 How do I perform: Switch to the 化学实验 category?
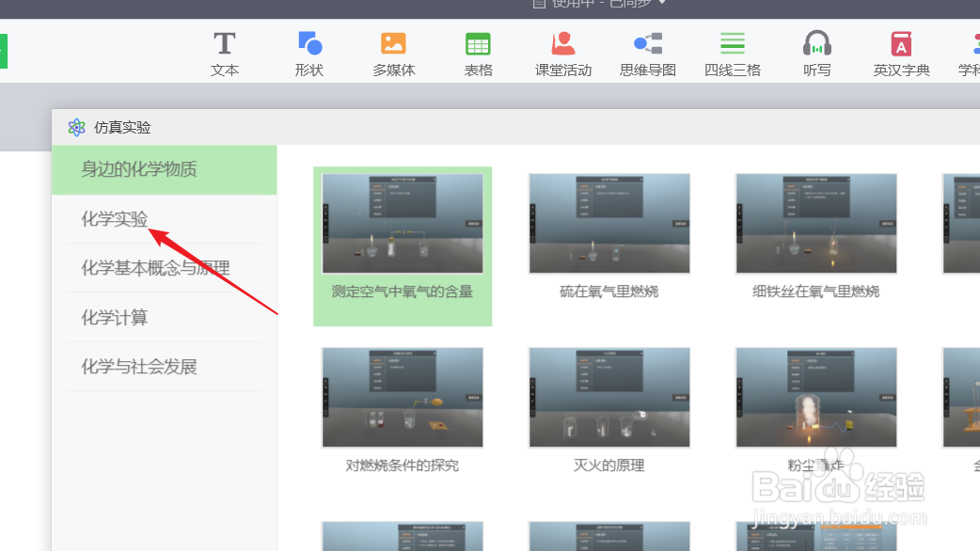[165, 219]
